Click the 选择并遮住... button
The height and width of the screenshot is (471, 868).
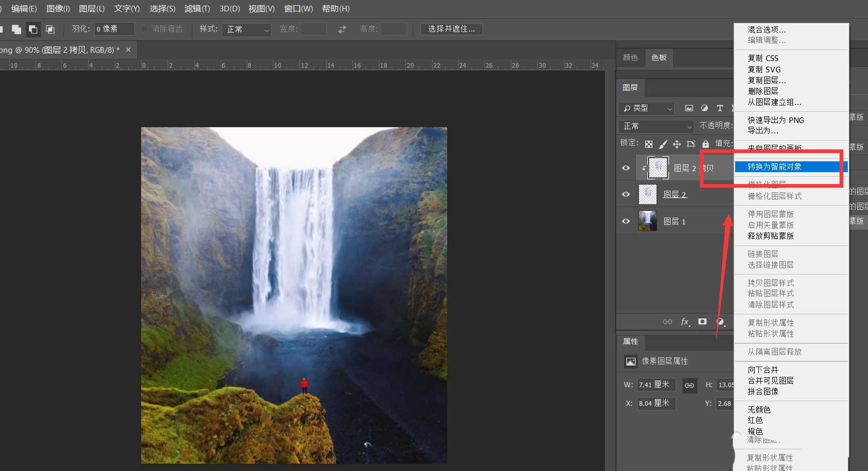451,29
